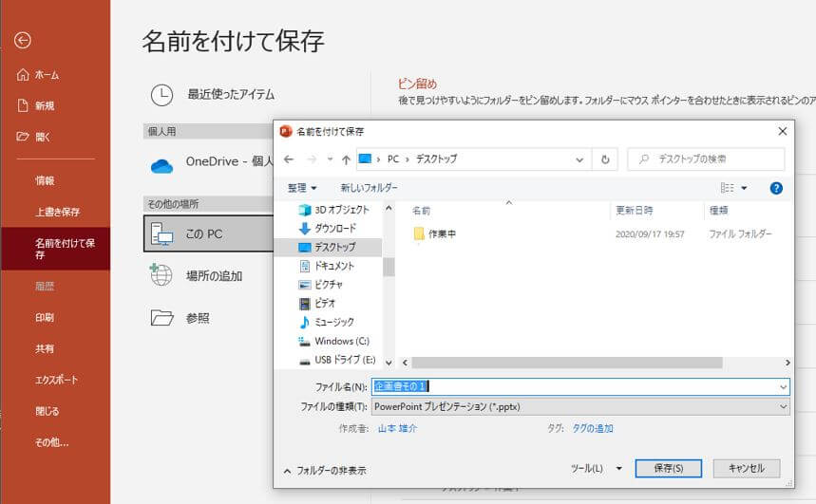Screen dimensions: 816x504
Task: Navigate back in the save dialog
Action: (289, 159)
